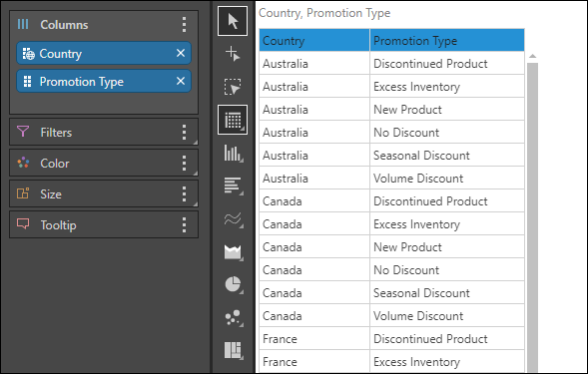Remove the Promotion Type chip
588x374 pixels.
181,81
